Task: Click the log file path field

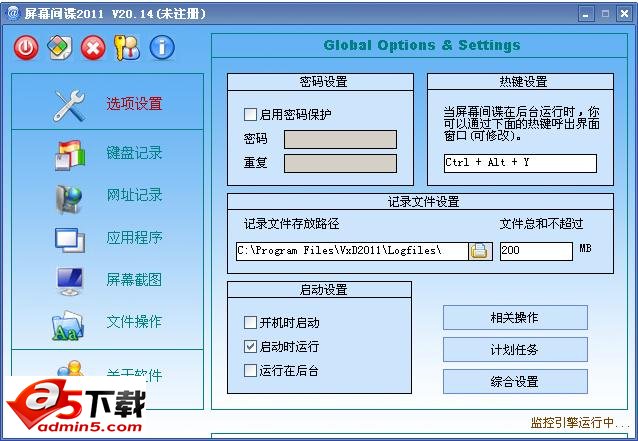Action: coord(352,251)
